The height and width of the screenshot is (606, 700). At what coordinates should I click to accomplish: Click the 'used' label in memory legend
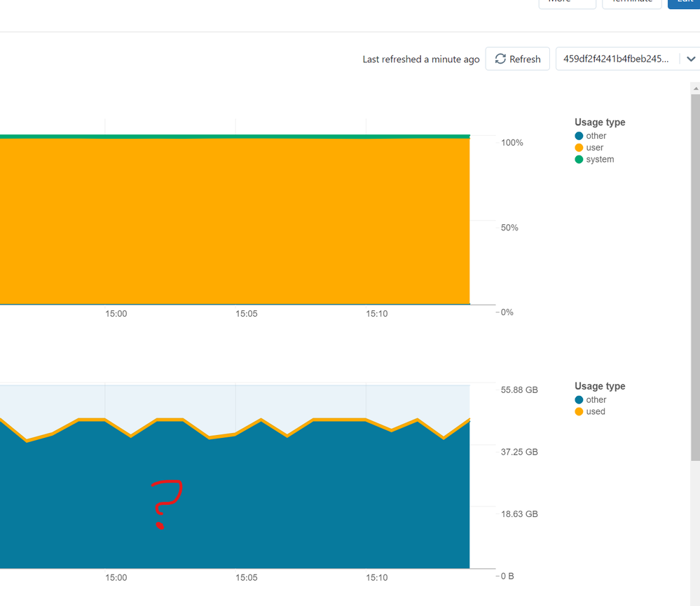(596, 412)
